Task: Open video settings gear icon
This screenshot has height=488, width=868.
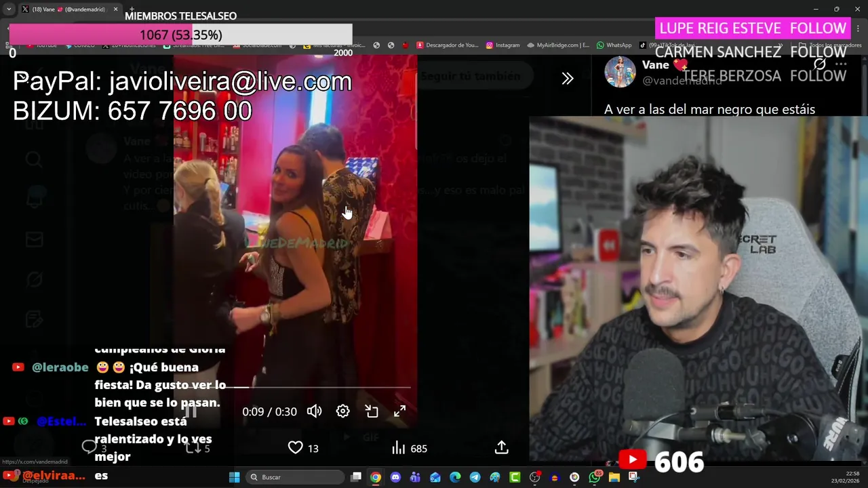Action: pyautogui.click(x=342, y=411)
